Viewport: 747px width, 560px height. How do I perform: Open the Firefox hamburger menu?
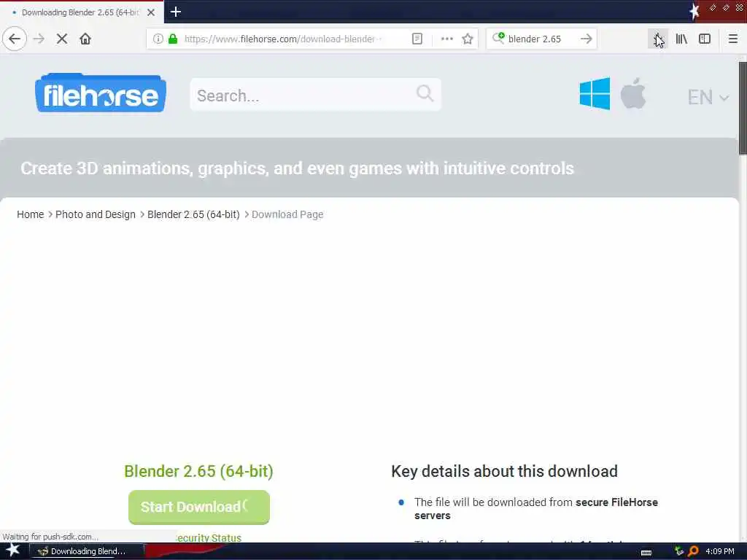tap(733, 39)
